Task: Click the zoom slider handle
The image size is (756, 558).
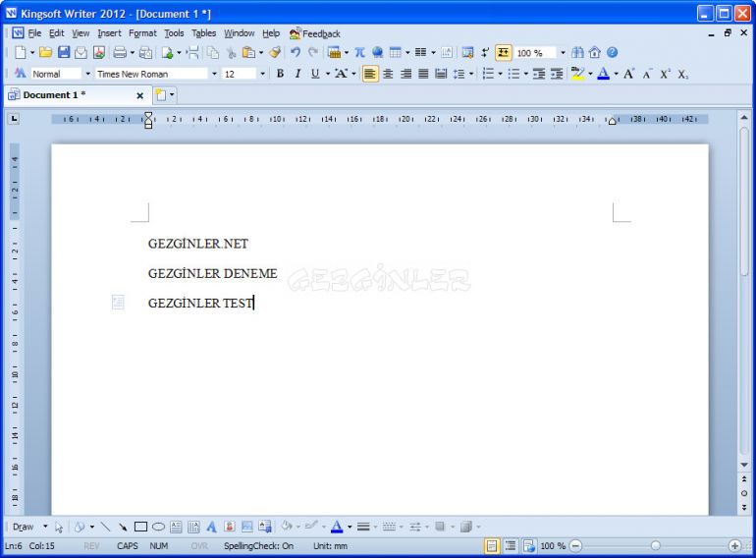Action: [655, 546]
